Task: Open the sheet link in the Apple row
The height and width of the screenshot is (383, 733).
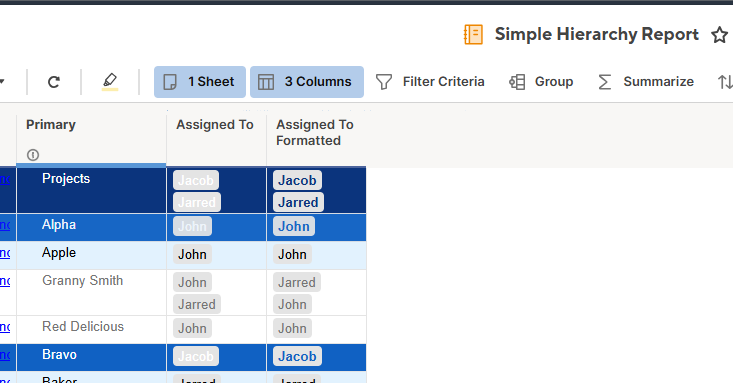Action: (5, 253)
